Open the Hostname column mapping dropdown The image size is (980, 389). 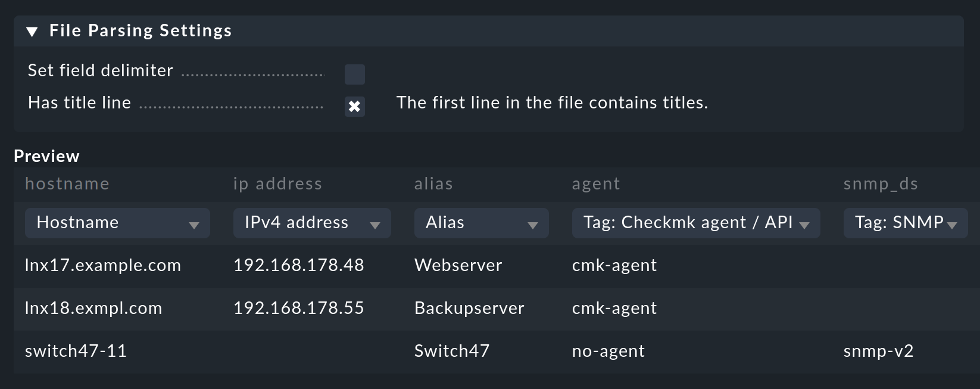pyautogui.click(x=117, y=223)
